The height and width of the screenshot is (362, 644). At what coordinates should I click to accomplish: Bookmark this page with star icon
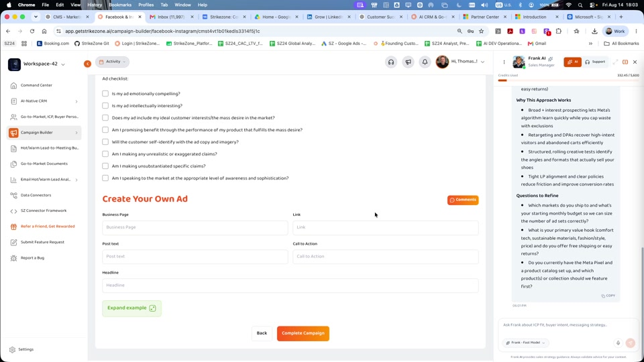[x=482, y=32]
